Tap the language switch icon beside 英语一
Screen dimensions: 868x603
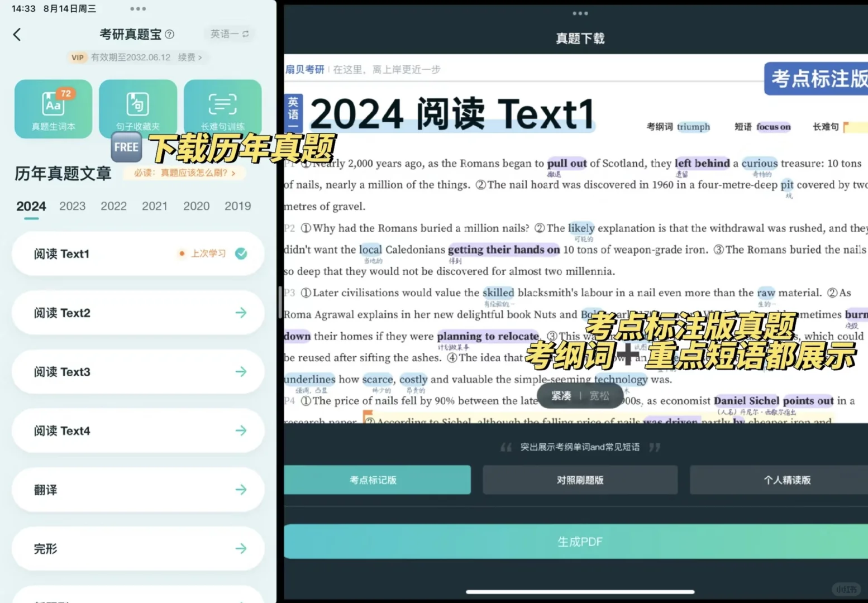(245, 33)
